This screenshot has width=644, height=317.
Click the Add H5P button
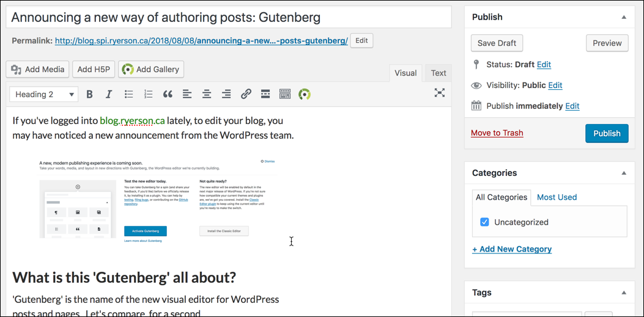94,69
